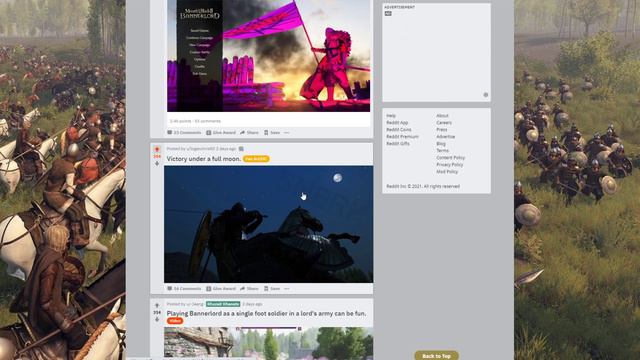Click the Ad badge in the advertisement box
This screenshot has height=360, width=640.
pos(388,13)
